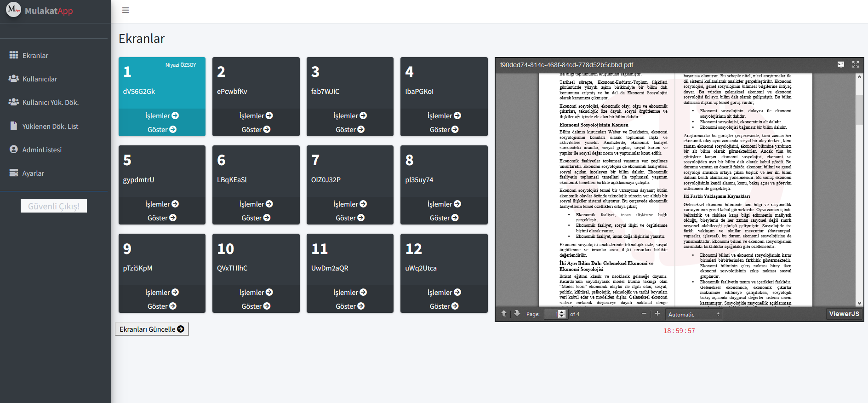Zoom out the PDF with minus
This screenshot has width=868, height=403.
point(644,313)
